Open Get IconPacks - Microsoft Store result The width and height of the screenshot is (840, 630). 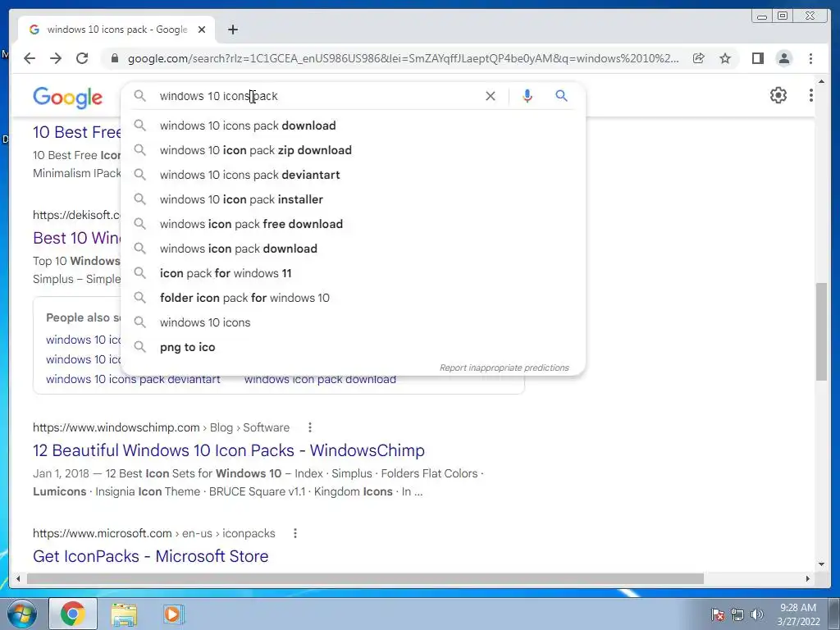click(x=151, y=556)
